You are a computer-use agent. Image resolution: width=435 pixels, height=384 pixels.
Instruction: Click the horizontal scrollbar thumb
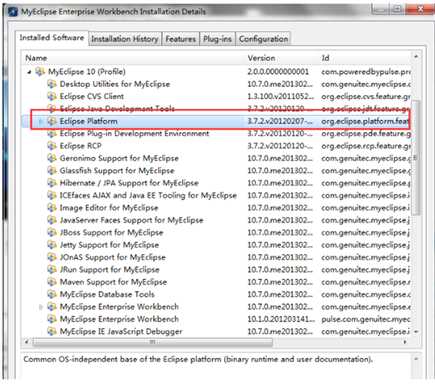click(153, 342)
